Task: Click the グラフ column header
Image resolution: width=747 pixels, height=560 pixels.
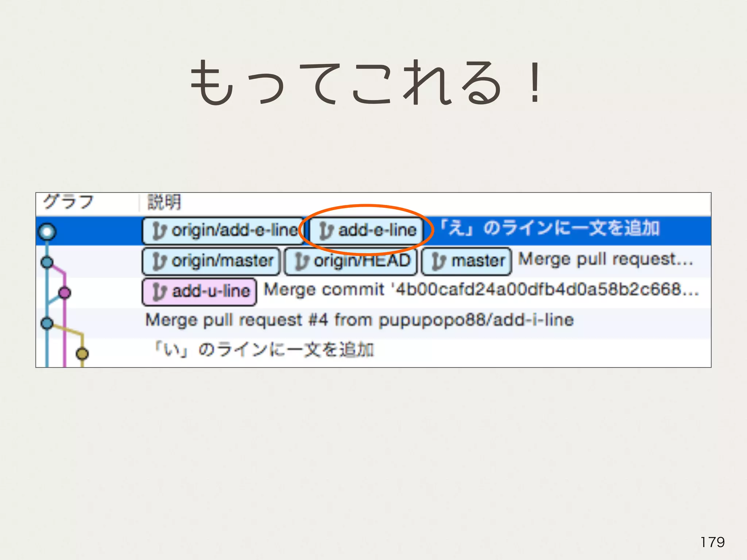Action: click(x=69, y=202)
